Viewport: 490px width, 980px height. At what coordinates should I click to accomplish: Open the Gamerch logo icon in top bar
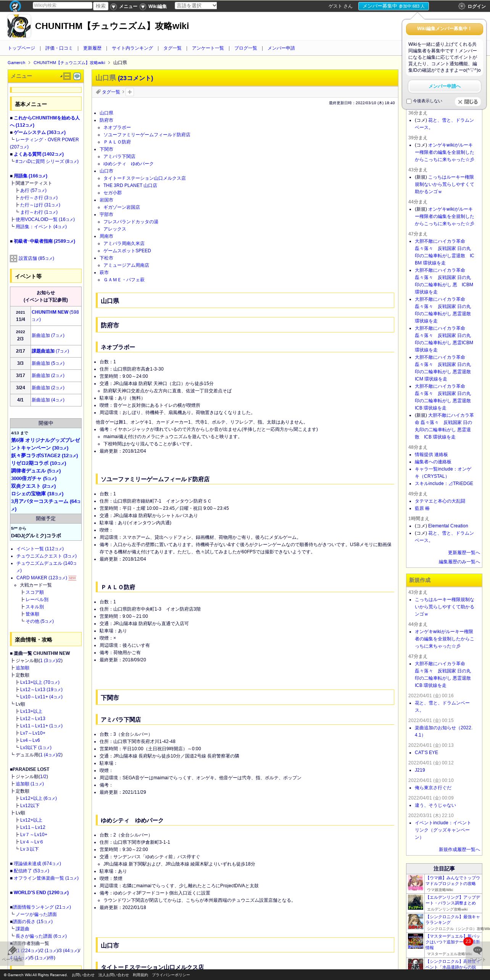15,6
